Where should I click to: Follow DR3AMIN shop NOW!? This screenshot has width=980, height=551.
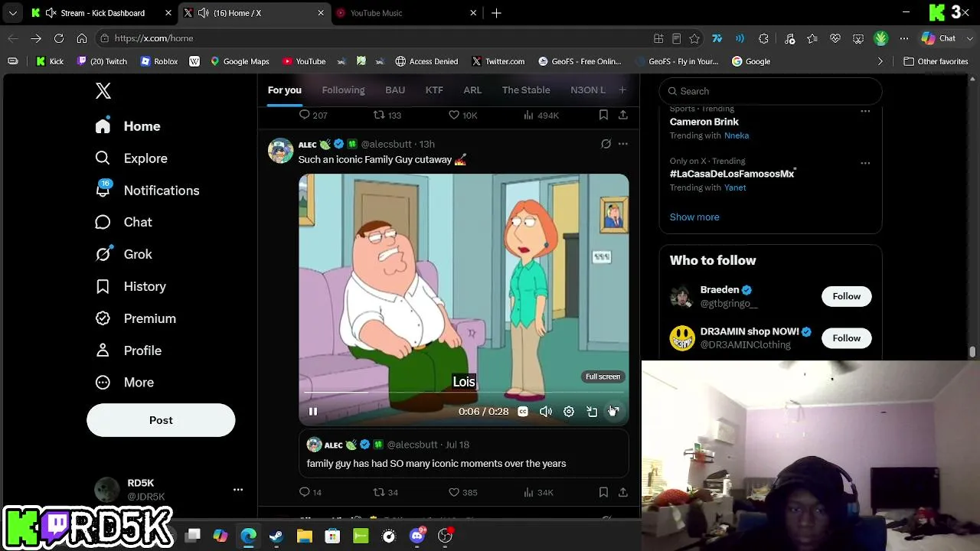(847, 338)
